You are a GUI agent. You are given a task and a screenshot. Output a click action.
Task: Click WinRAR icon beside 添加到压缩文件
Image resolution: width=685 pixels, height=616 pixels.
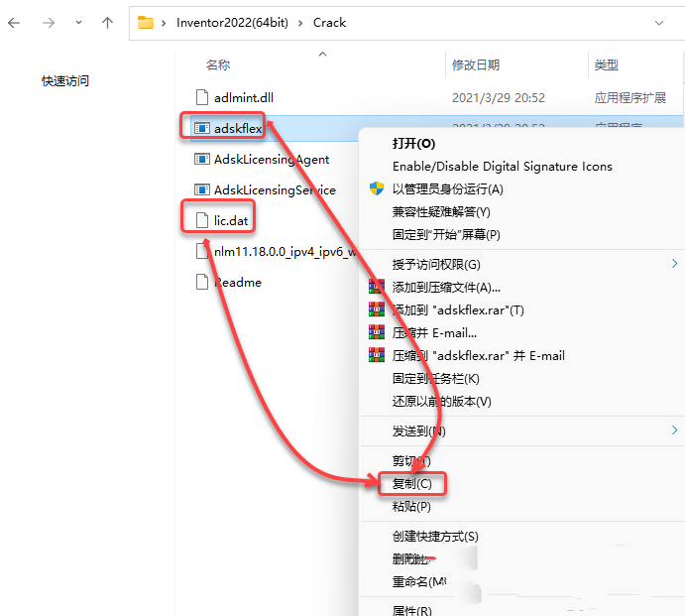click(377, 287)
